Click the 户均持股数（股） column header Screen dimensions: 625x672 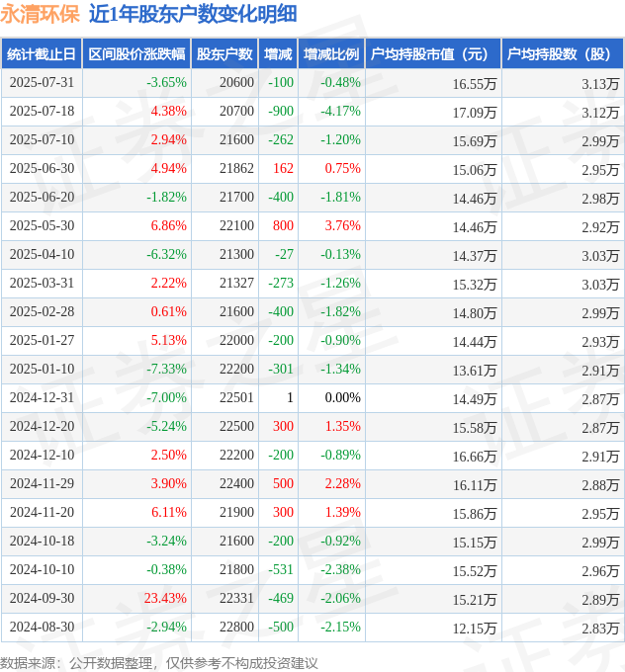563,54
